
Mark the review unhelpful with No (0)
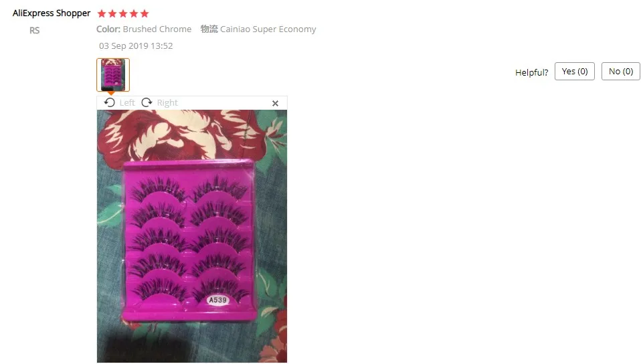620,71
